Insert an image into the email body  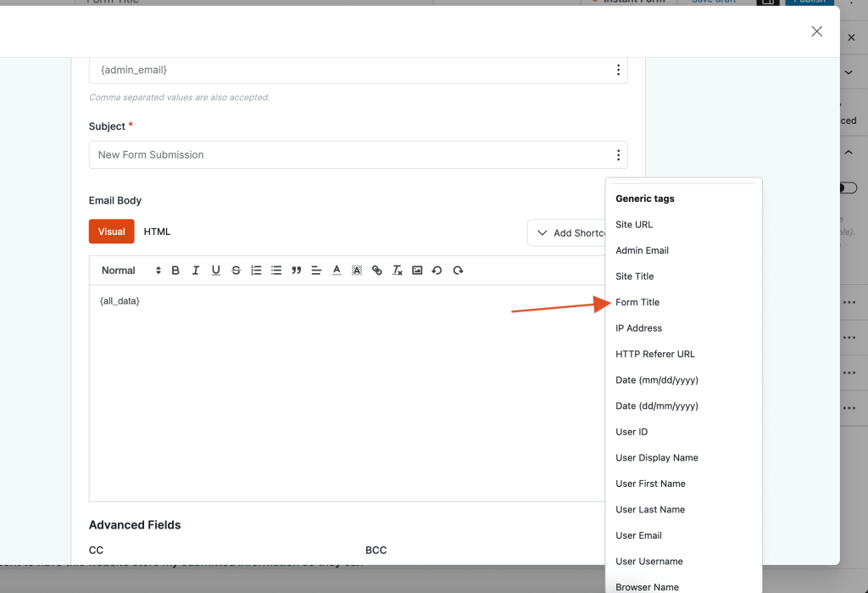(x=417, y=270)
